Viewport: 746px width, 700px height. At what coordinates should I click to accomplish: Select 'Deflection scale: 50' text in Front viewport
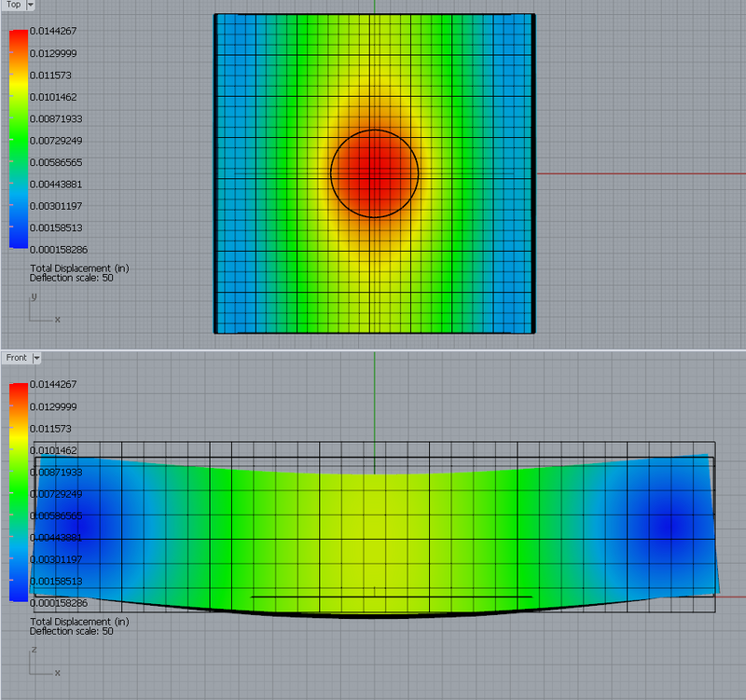point(72,631)
